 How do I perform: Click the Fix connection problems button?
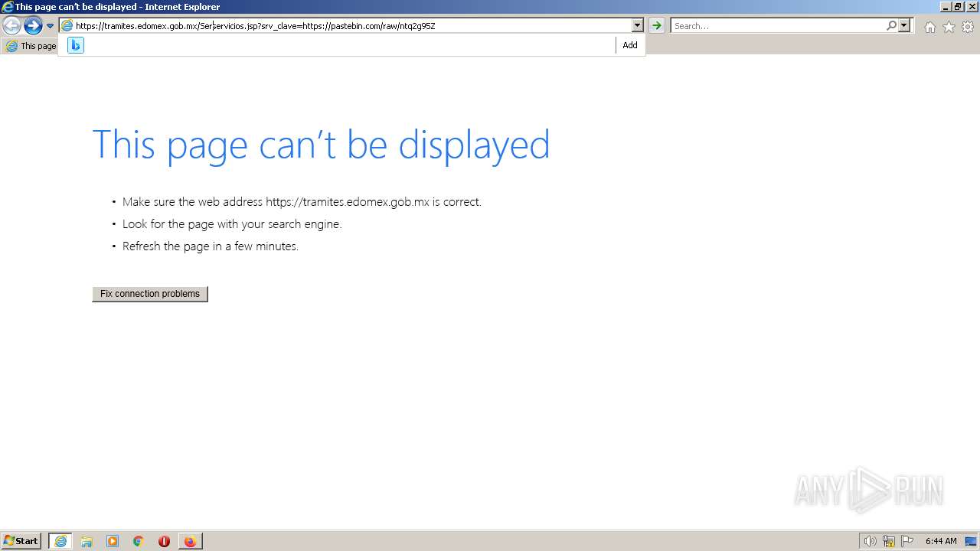click(150, 294)
